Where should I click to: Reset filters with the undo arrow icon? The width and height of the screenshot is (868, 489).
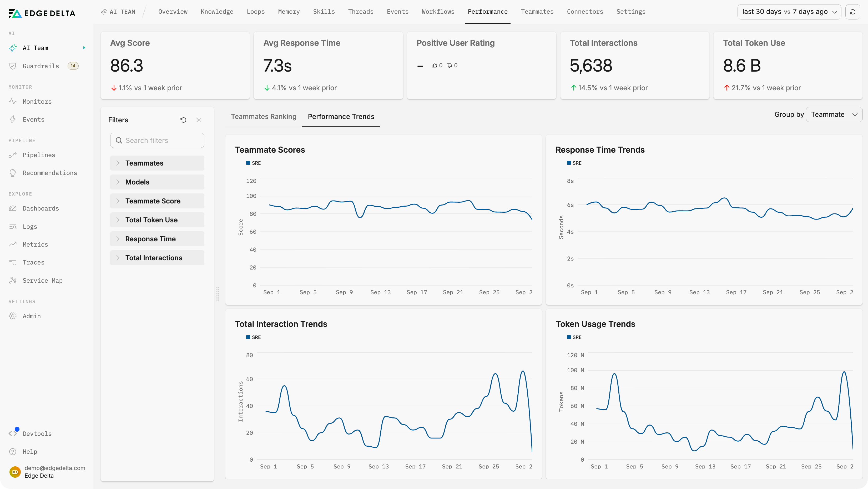point(183,120)
